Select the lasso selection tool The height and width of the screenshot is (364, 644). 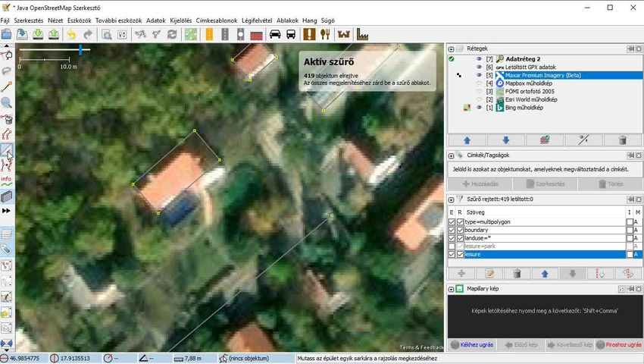click(7, 71)
